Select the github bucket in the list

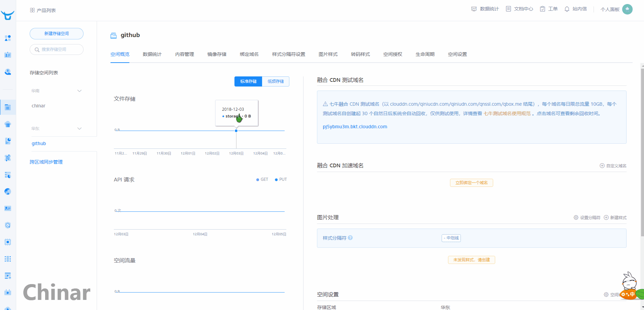coord(39,143)
